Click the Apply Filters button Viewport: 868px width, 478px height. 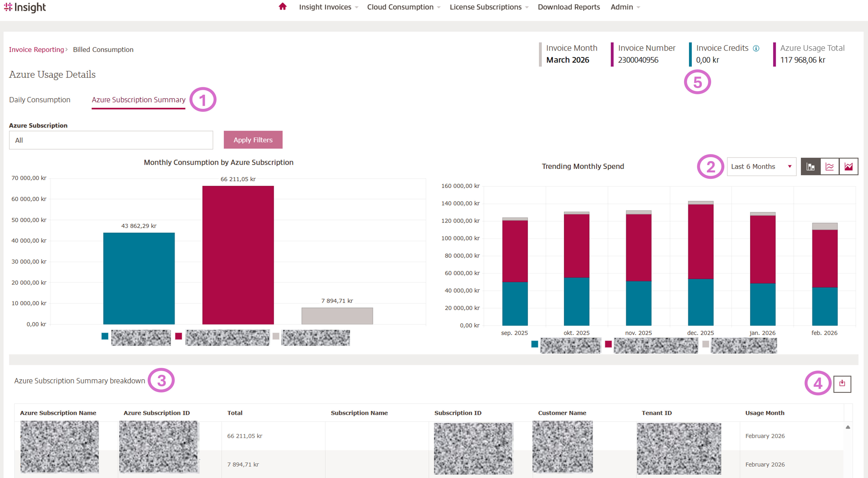coord(253,140)
